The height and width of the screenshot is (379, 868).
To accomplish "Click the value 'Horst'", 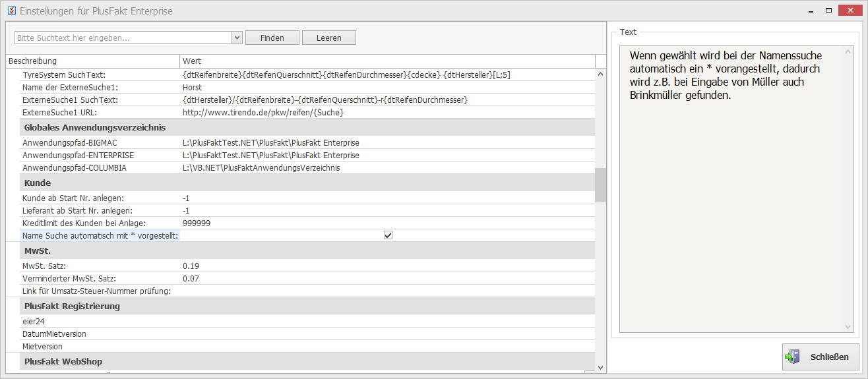I will point(192,88).
